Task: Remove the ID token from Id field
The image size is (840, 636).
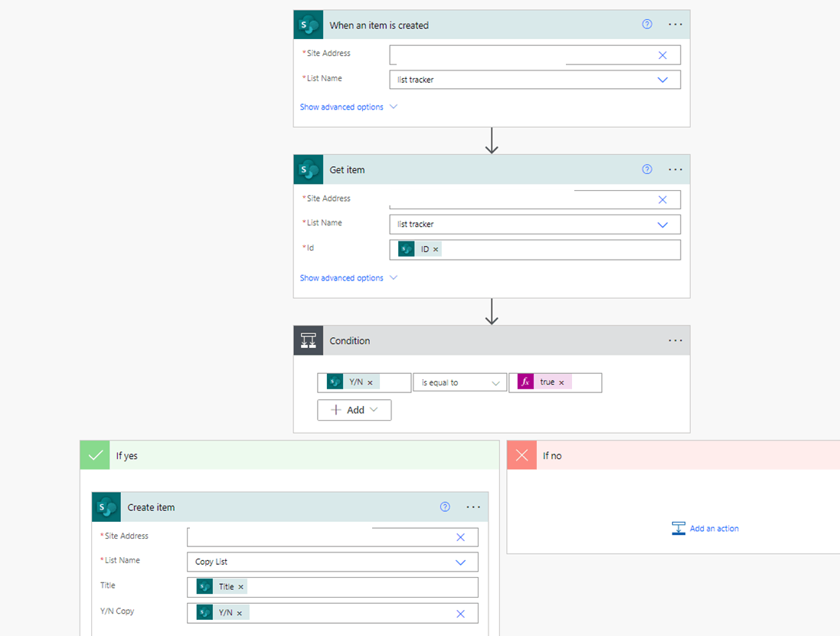Action: (436, 249)
